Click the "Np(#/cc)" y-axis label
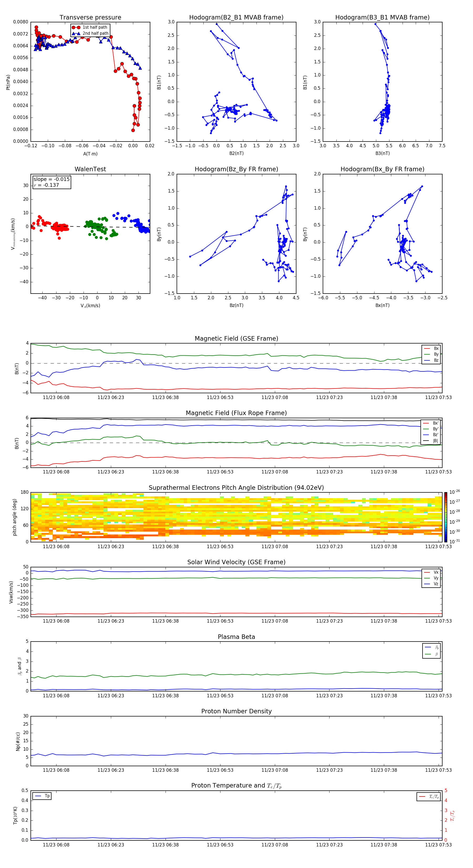Screen dimensions: 473x868 [x=18, y=741]
